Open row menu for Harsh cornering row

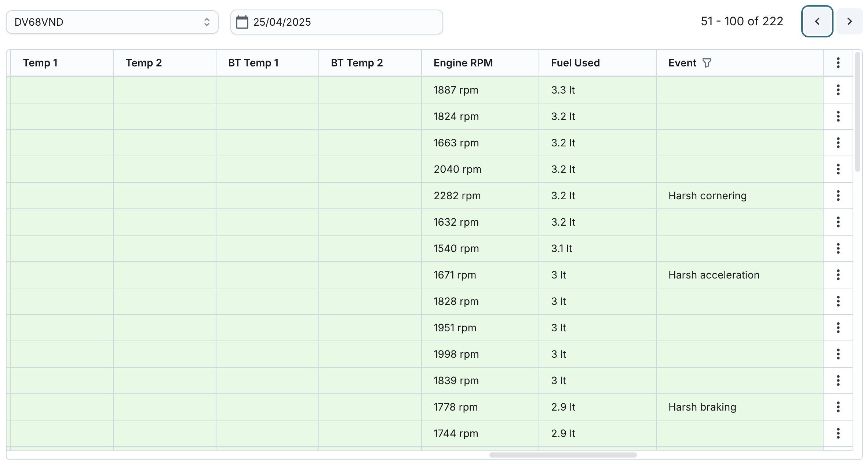point(838,196)
